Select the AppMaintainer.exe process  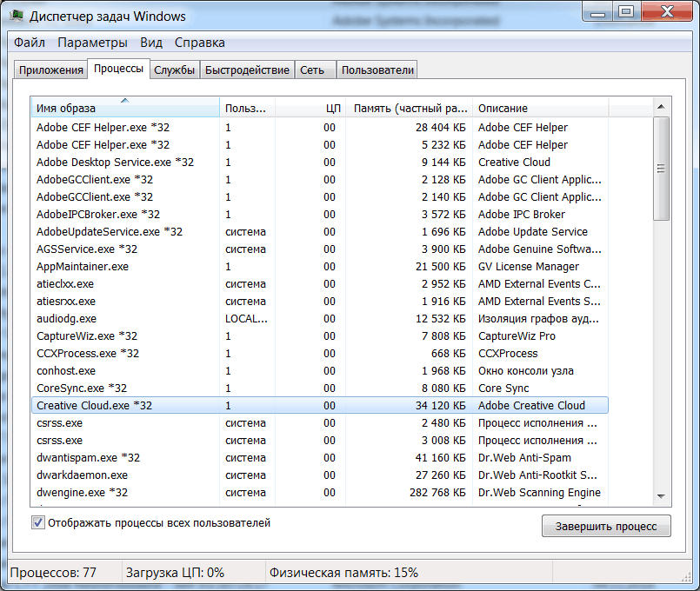[x=320, y=266]
